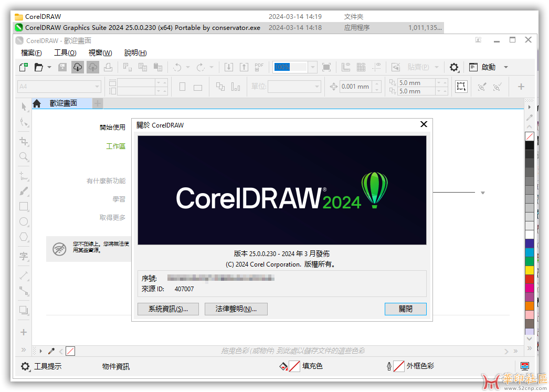Expand the 啟動 launcher dropdown
The image size is (549, 392).
pos(506,67)
